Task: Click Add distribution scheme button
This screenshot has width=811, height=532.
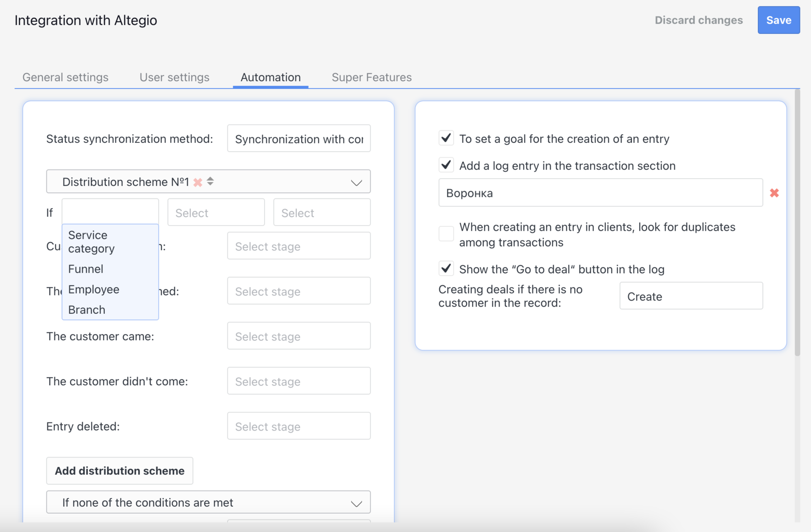Action: tap(120, 471)
